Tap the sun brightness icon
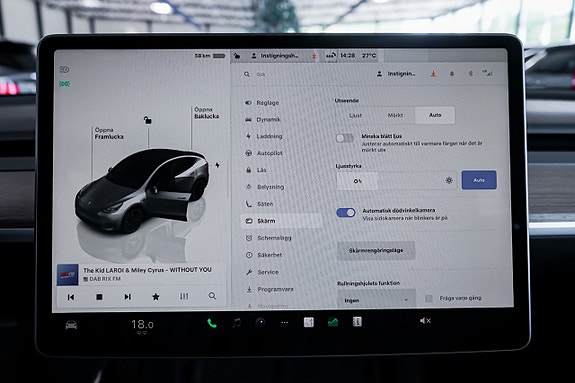Image resolution: width=575 pixels, height=383 pixels. pos(449,180)
